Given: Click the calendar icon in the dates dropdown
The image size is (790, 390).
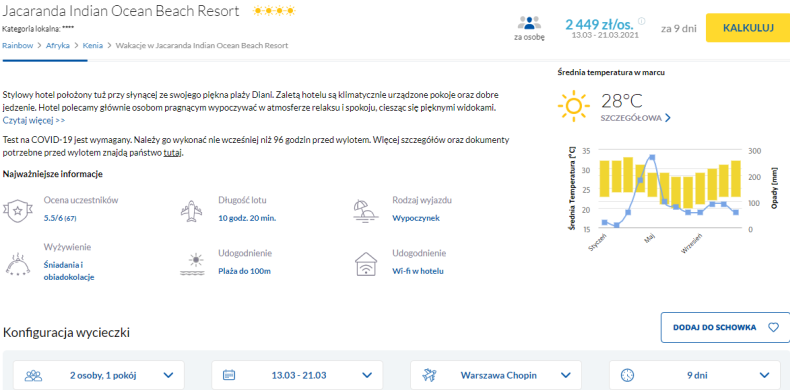Looking at the screenshot, I should tap(229, 375).
